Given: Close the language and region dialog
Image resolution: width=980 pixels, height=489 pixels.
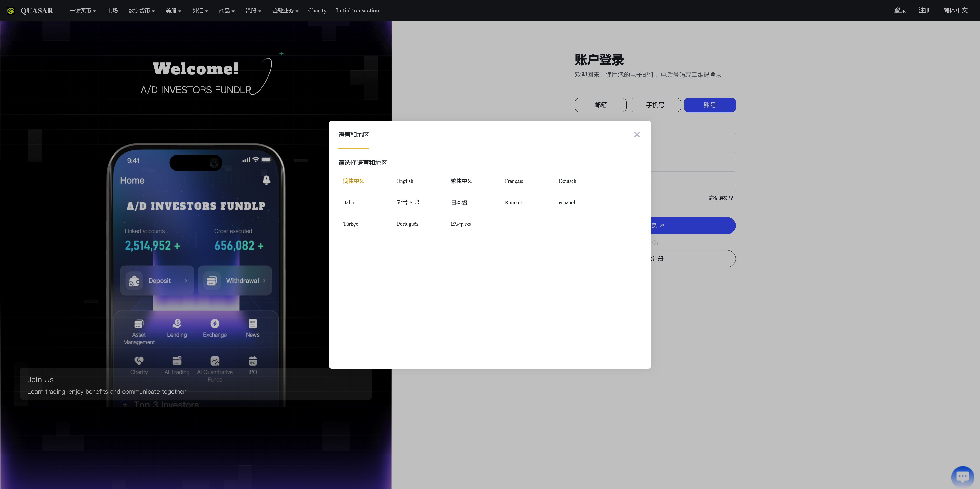Looking at the screenshot, I should pyautogui.click(x=637, y=135).
